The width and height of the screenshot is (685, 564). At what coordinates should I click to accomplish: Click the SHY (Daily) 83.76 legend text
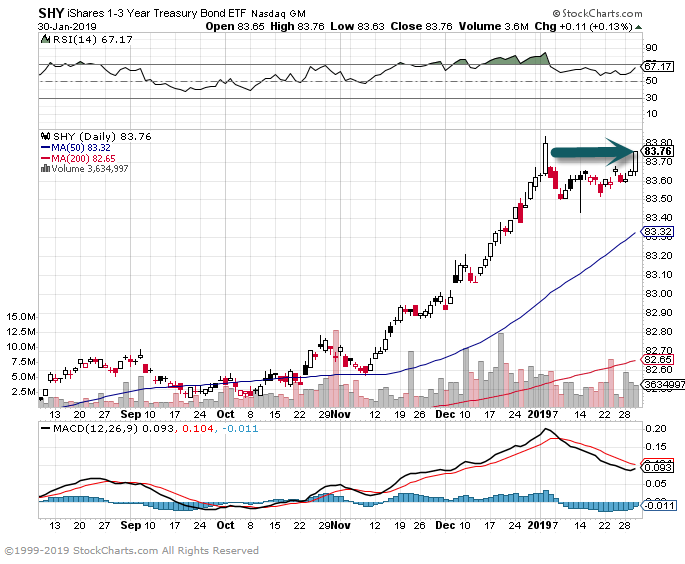[x=102, y=137]
